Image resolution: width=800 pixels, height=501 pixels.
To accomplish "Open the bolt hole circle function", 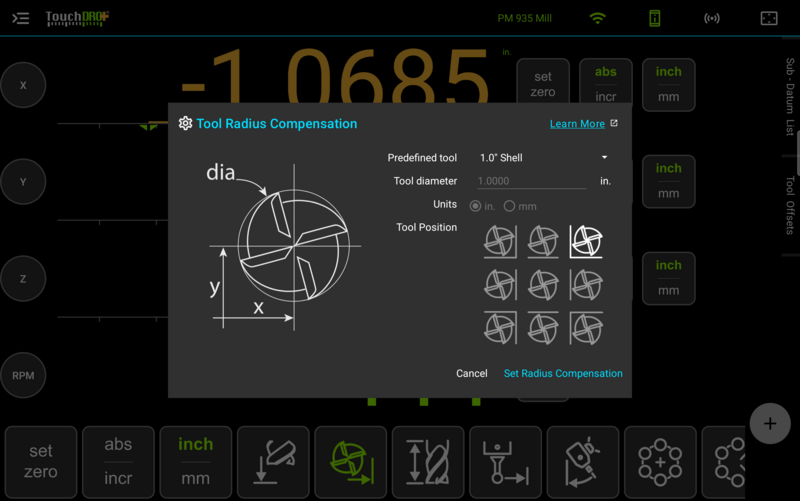I will [660, 462].
